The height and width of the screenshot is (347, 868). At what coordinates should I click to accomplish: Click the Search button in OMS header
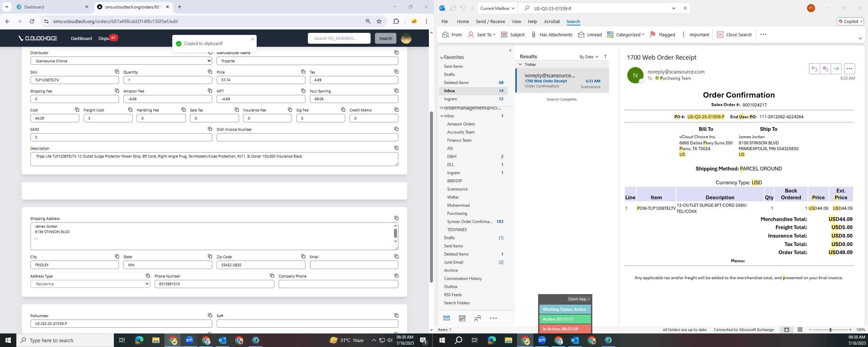click(x=386, y=38)
